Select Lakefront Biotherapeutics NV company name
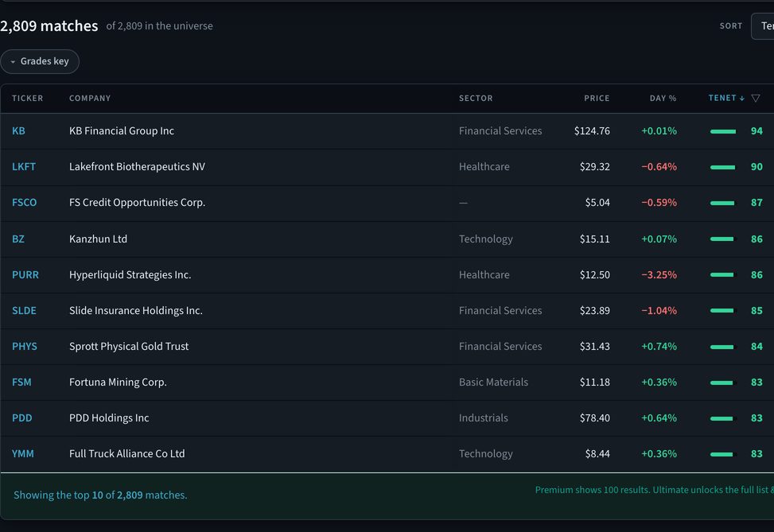The image size is (774, 532). tap(138, 167)
